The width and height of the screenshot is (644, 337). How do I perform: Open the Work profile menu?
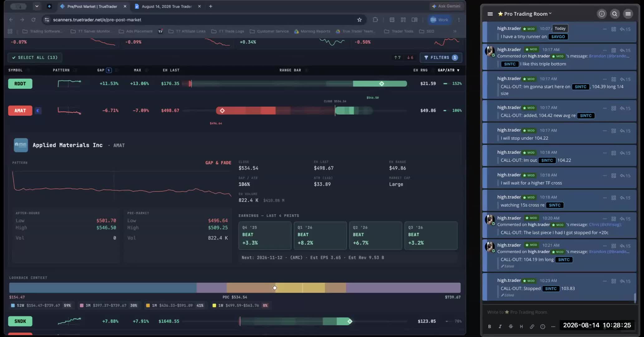tap(439, 20)
